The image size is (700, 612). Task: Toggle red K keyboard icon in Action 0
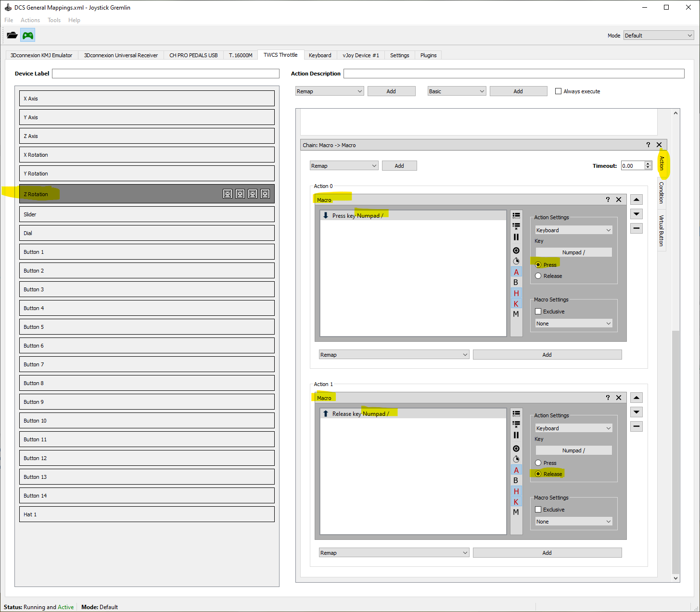pyautogui.click(x=516, y=304)
